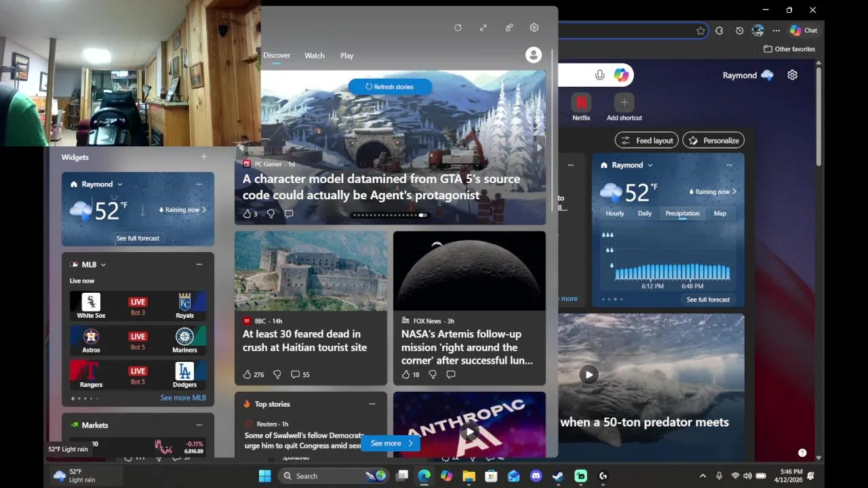Open Copilot icon in Edge search box

[621, 75]
